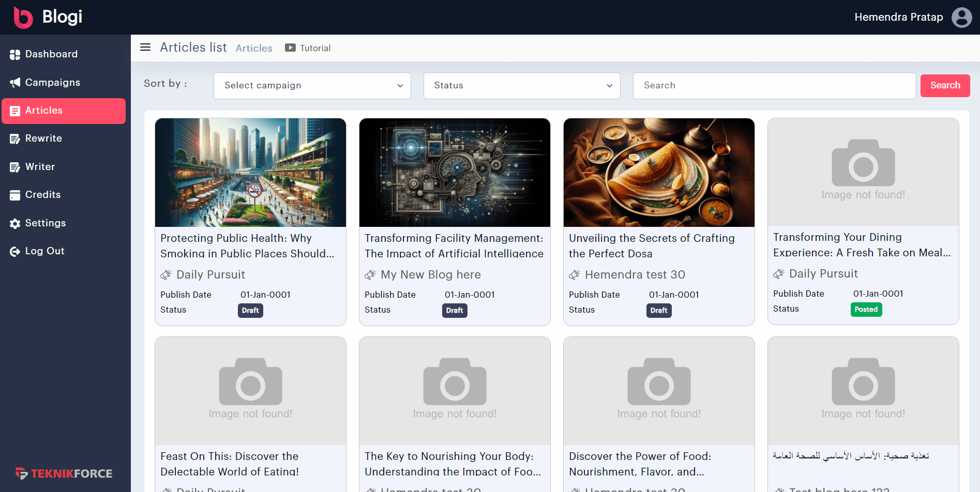This screenshot has height=492, width=980.
Task: Expand the Select campaign dropdown
Action: pos(312,86)
